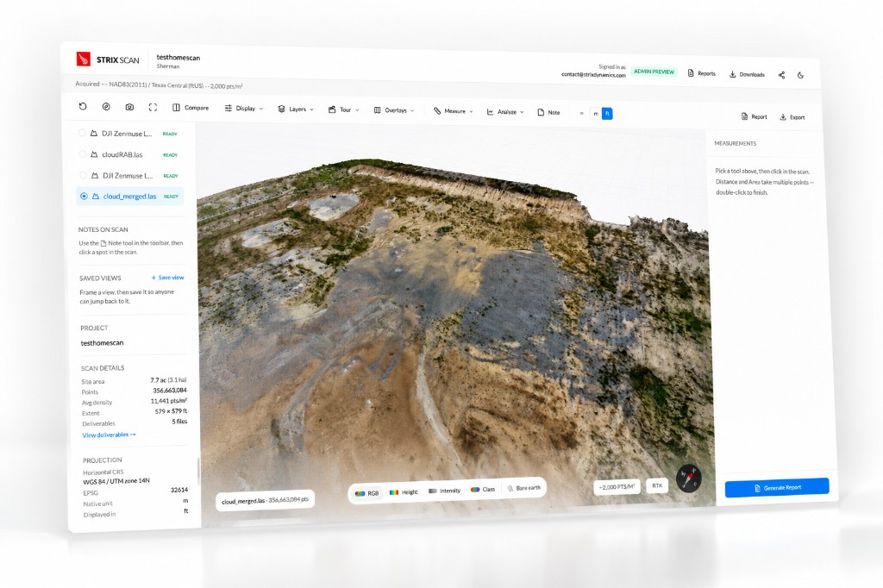
Task: Click testhomescan under the Project heading
Action: (102, 342)
